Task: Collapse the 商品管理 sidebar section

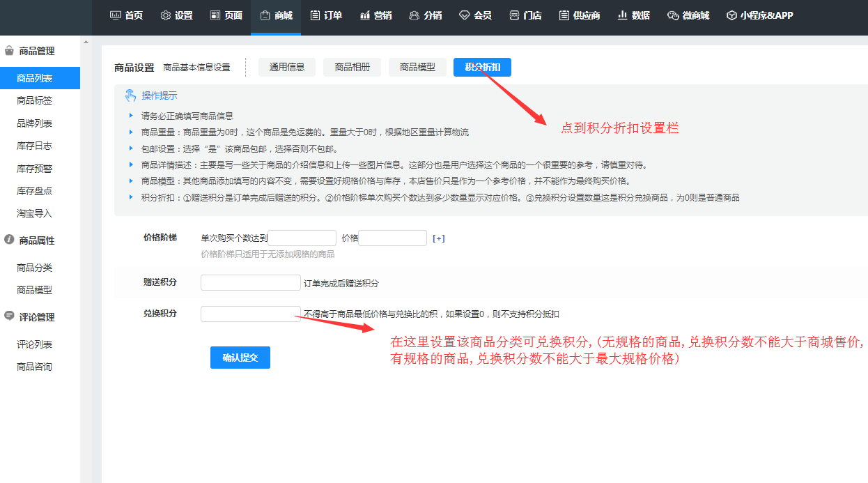Action: [x=36, y=51]
